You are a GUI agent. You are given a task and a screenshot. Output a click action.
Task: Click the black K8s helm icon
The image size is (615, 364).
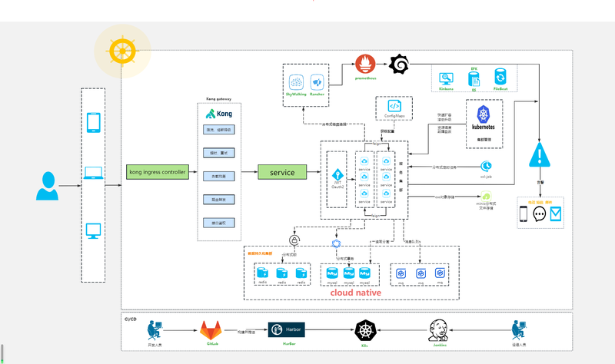point(366,330)
